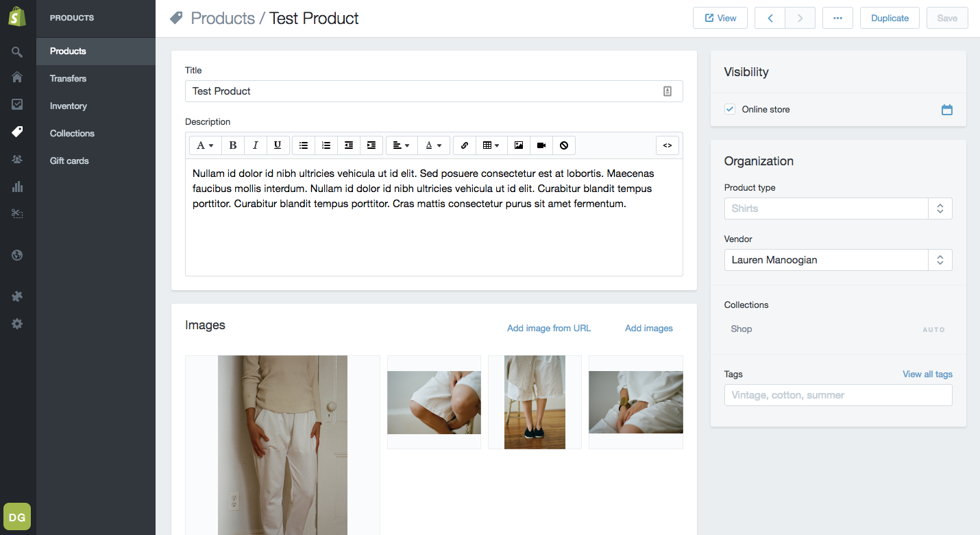
Task: Uncheck the Online store checkbox
Action: [x=730, y=109]
